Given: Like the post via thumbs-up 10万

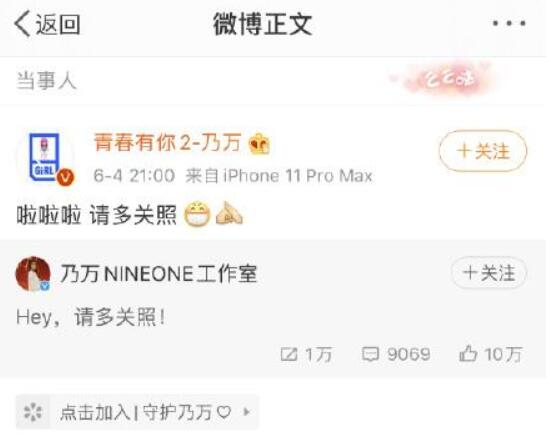Looking at the screenshot, I should pyautogui.click(x=491, y=354).
